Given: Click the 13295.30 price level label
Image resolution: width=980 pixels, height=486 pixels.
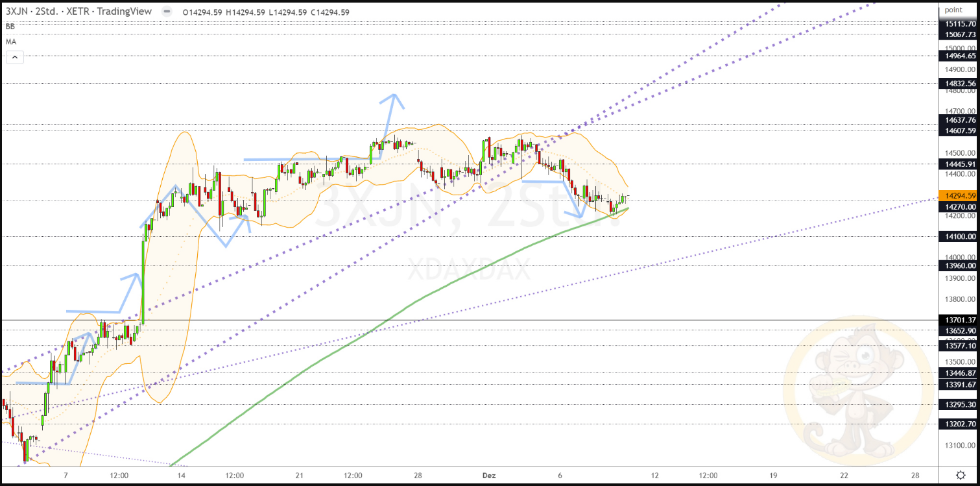Looking at the screenshot, I should [x=959, y=405].
